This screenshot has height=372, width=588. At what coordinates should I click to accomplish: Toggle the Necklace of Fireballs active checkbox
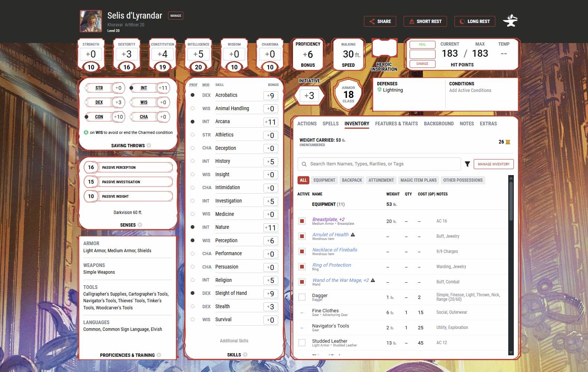pos(302,251)
